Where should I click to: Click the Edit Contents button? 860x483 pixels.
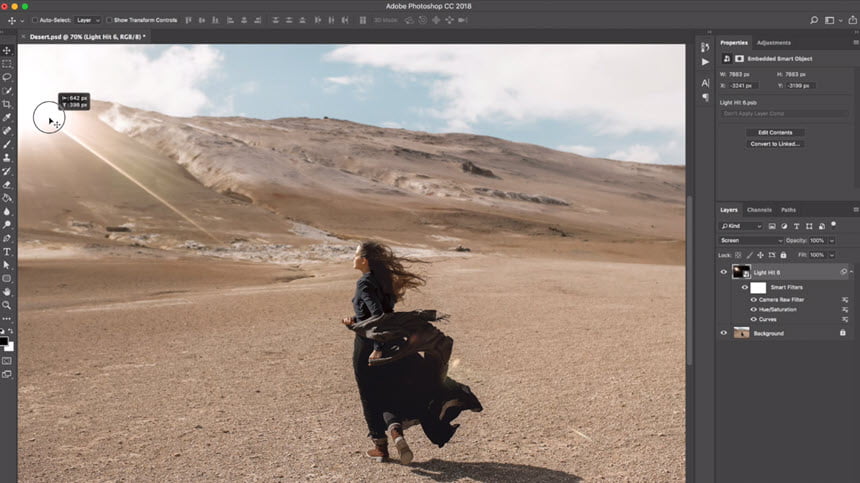click(775, 132)
